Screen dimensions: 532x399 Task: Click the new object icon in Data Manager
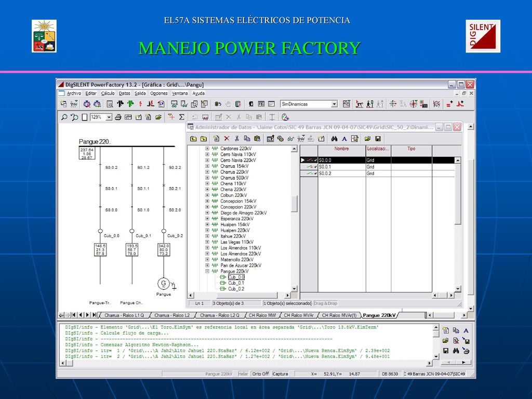[217, 139]
